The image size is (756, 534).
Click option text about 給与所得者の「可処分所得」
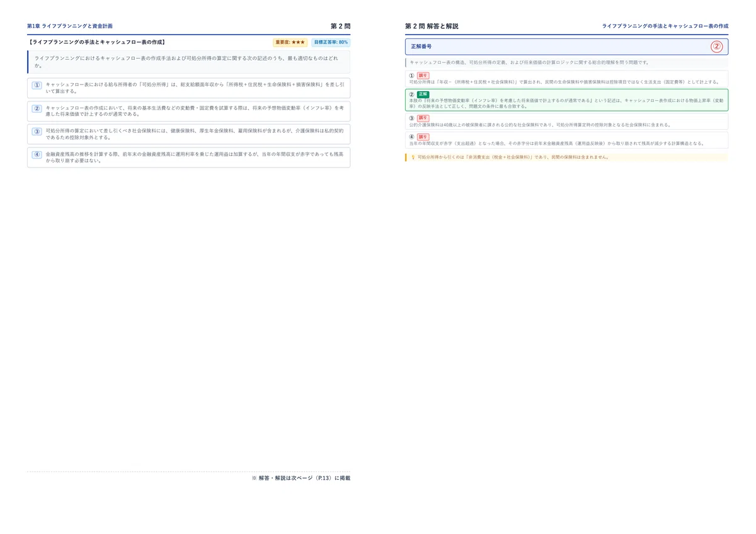[x=195, y=88]
